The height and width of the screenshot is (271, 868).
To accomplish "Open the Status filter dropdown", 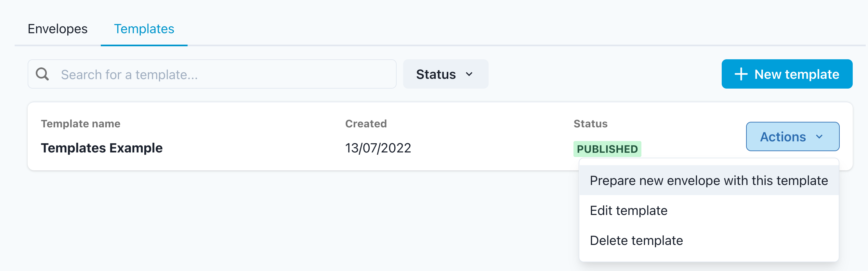I will [445, 74].
